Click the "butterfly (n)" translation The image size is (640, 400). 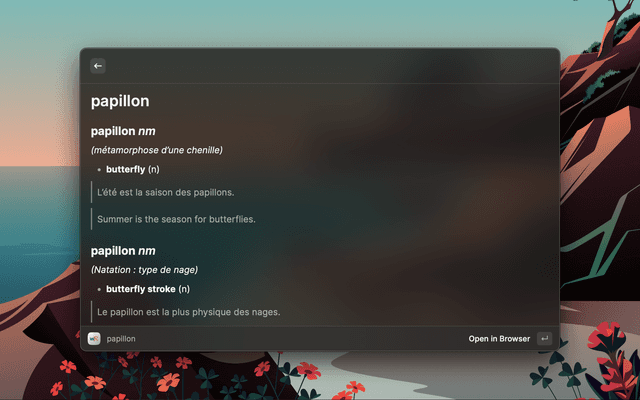point(133,169)
